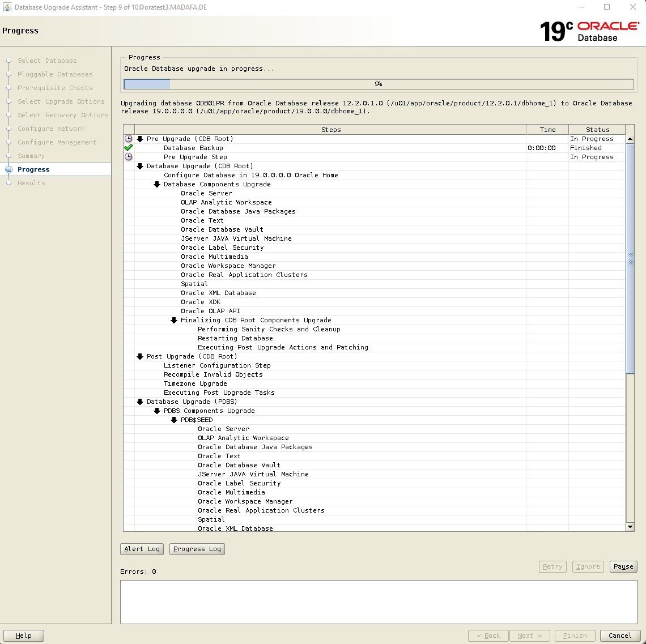Select the Oracle OLAP API row

coord(374,311)
